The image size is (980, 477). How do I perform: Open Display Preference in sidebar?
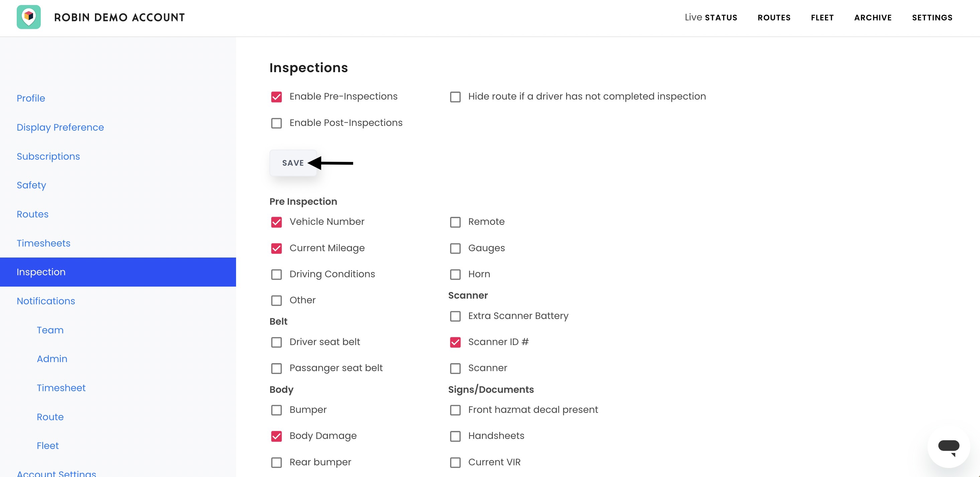pos(60,127)
